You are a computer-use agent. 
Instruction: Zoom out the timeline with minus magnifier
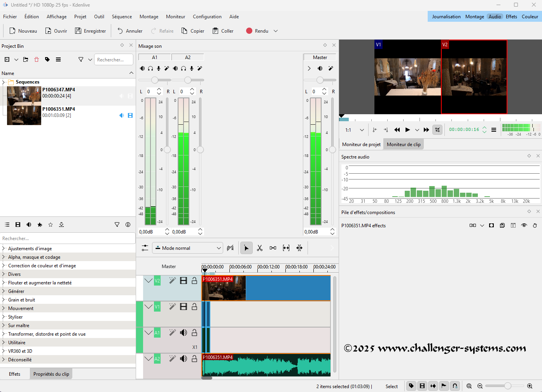point(480,386)
